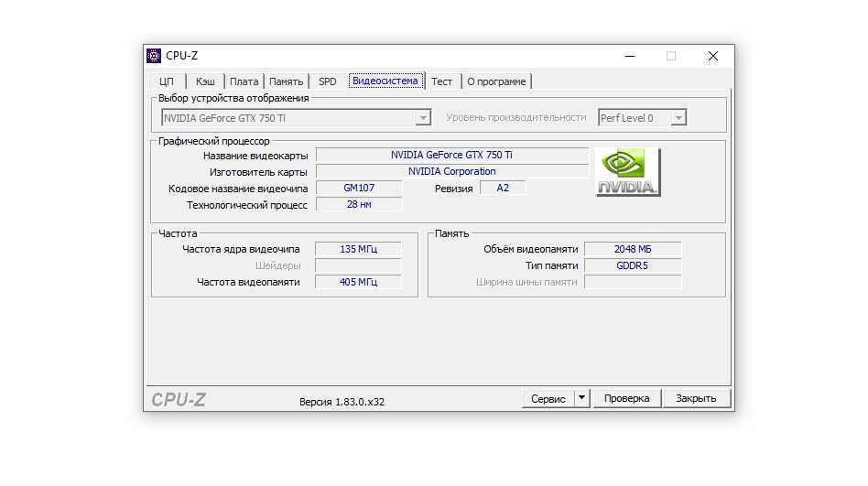Screen dimensions: 868x486
Task: Close the CPU-Z window with X
Action: click(713, 56)
